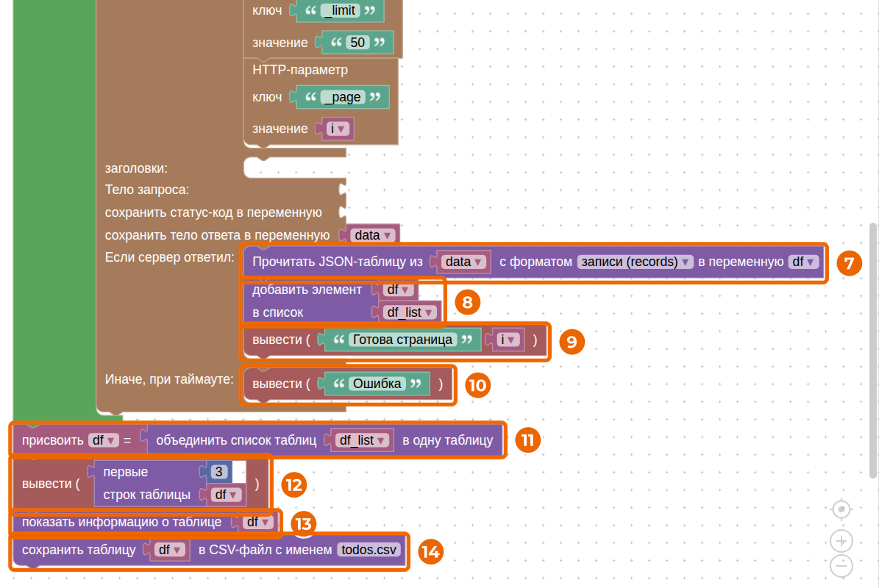Edit the 'todos.csv' file name field
This screenshot has height=588, width=879.
[x=369, y=550]
